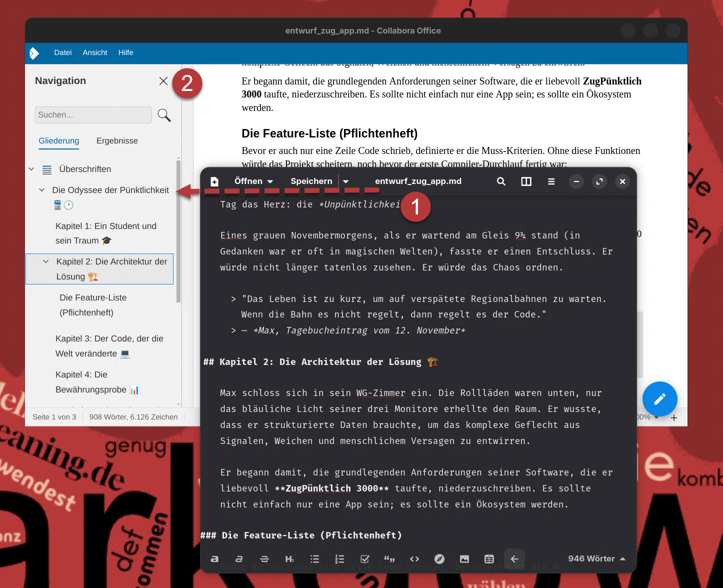Screen dimensions: 723x588
Task: Insert an image via the picture icon
Action: [464, 559]
